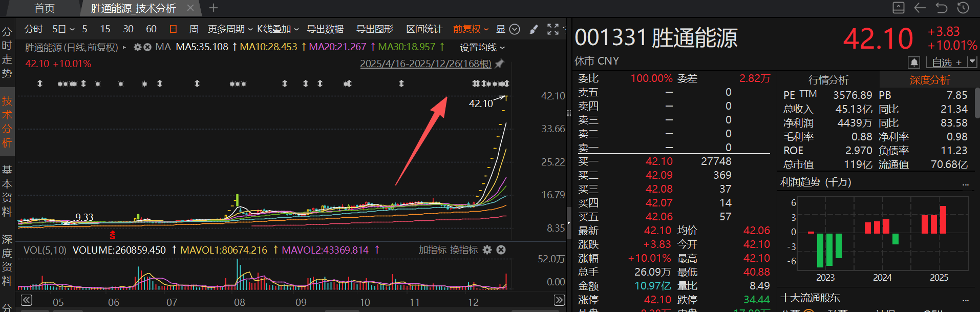Click the back arrow in top bar

coord(920,8)
